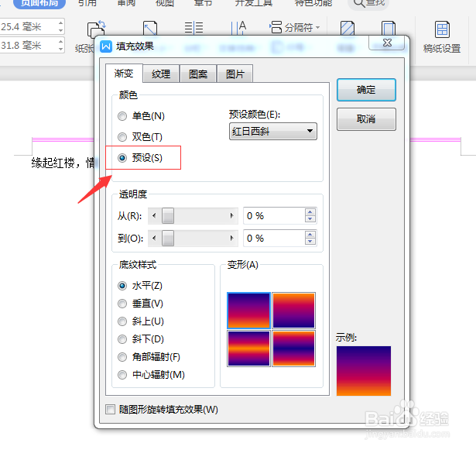Open the 页面布局 ribbon tab

(x=39, y=3)
